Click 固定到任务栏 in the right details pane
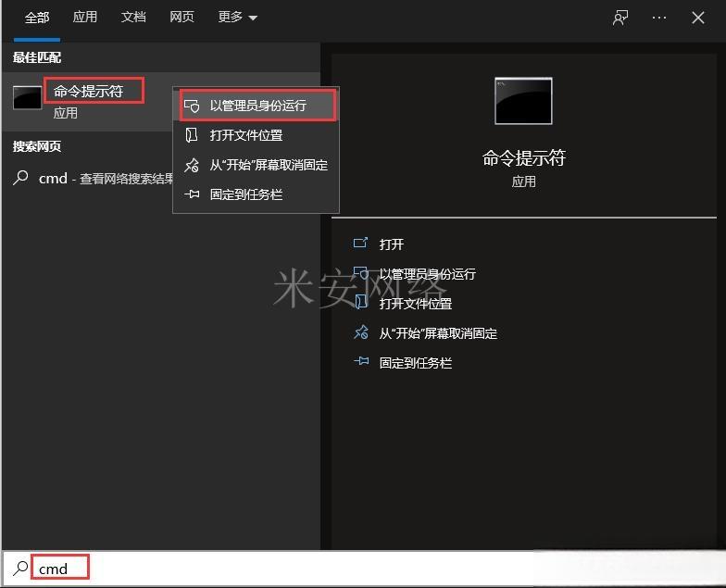The height and width of the screenshot is (588, 726). click(x=415, y=363)
